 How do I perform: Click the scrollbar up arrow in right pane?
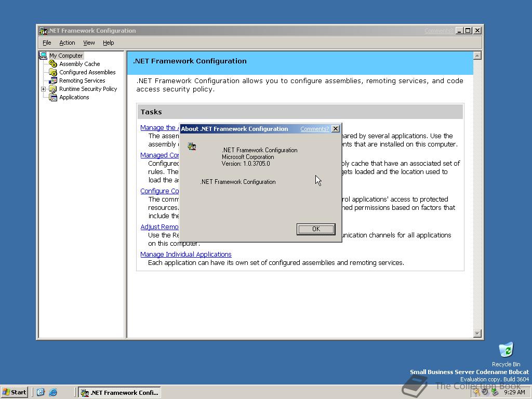[477, 56]
